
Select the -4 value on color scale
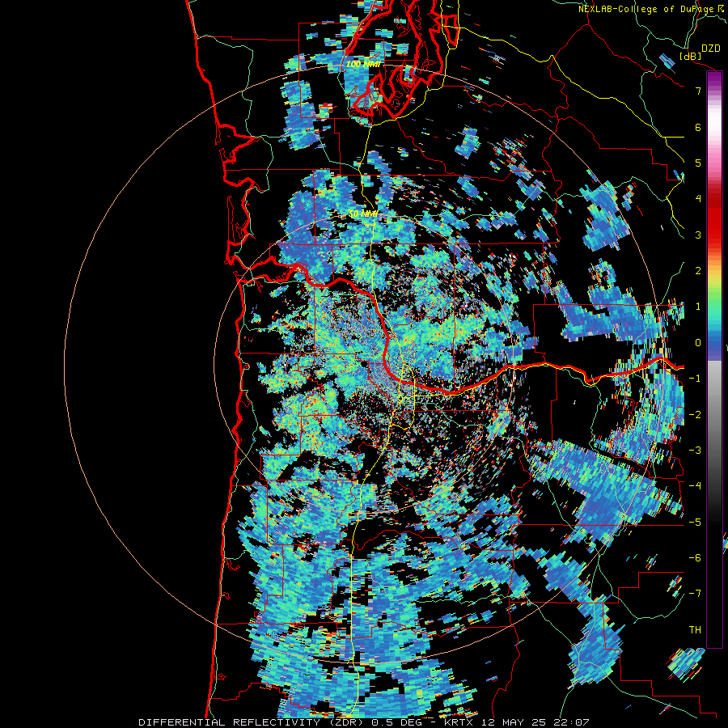(x=695, y=486)
